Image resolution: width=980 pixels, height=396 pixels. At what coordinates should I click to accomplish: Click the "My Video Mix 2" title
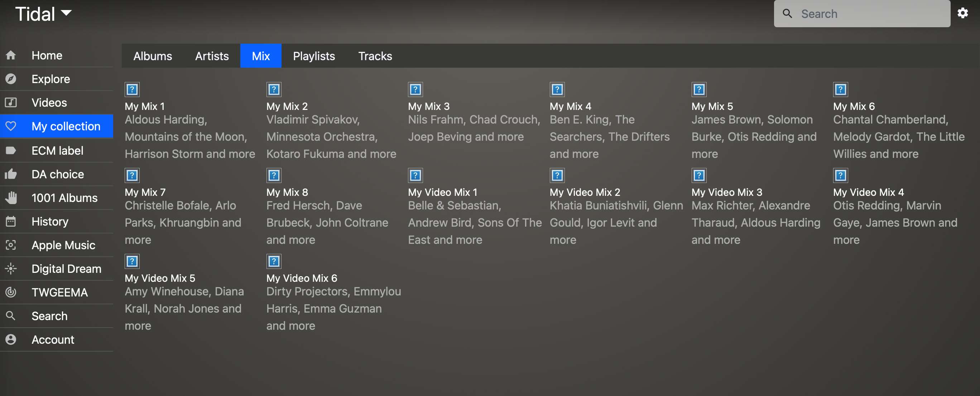585,192
